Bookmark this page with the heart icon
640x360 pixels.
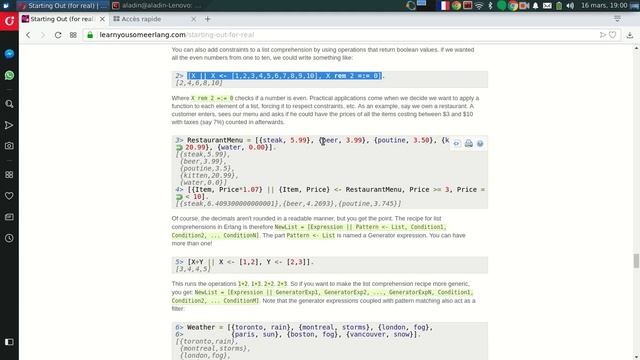613,35
